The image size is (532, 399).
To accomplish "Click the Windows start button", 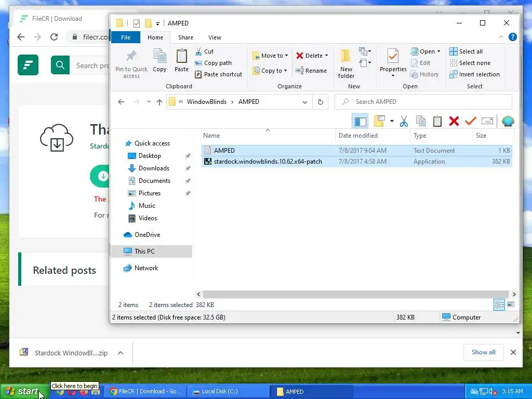I will [x=24, y=391].
